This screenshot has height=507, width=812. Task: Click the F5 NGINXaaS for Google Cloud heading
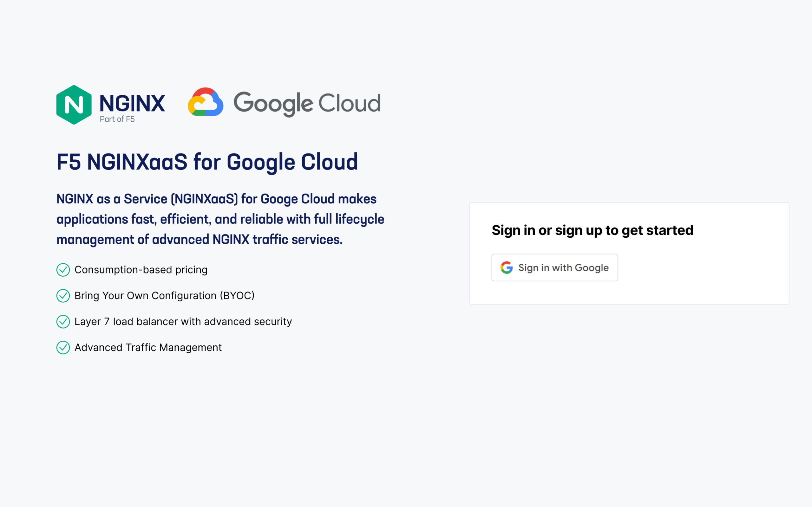coord(207,162)
